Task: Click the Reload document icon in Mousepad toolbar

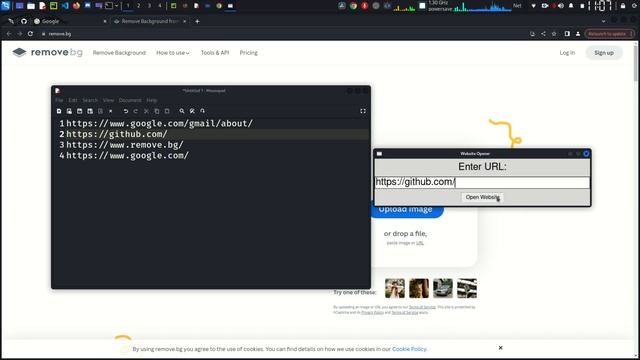Action: (x=100, y=111)
